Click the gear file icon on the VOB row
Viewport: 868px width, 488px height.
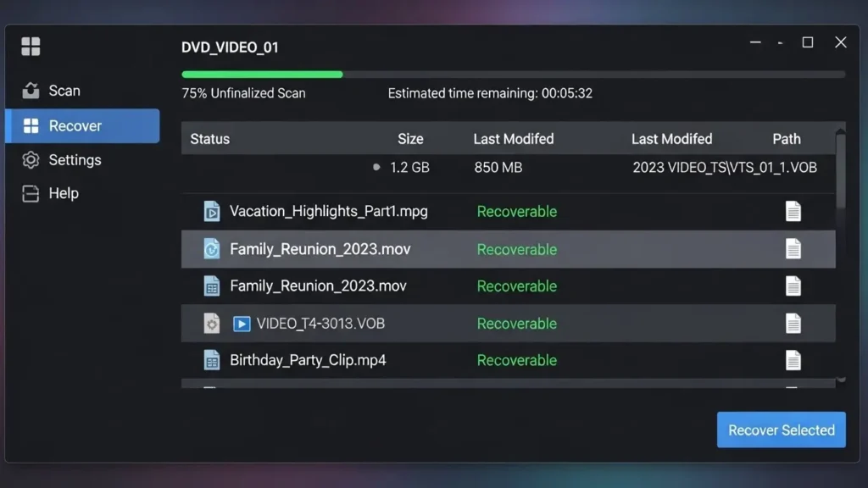[211, 323]
